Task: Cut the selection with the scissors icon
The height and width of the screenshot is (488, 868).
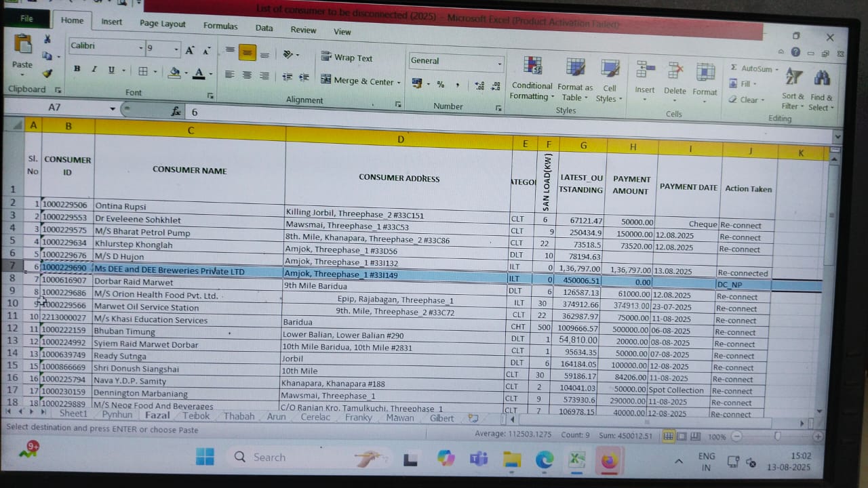Action: pos(47,39)
